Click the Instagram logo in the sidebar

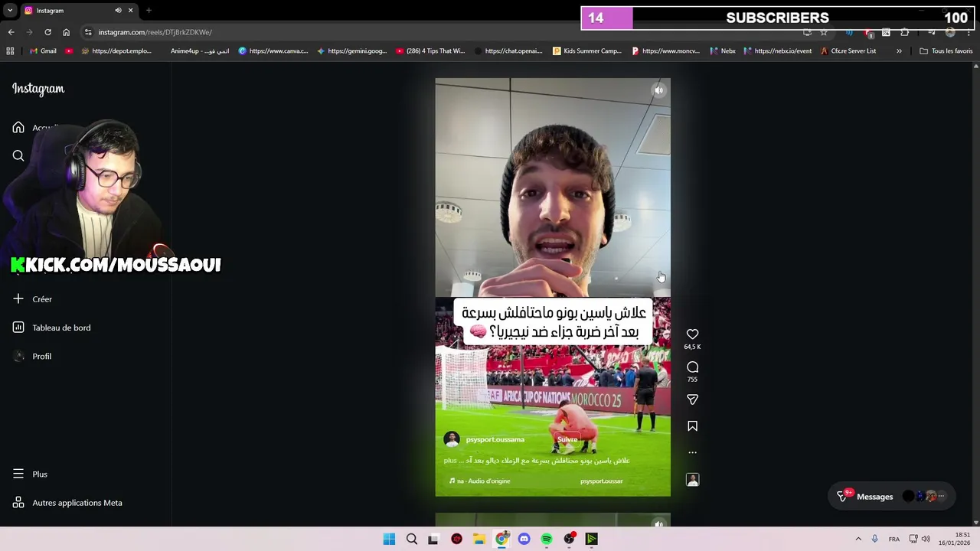pos(38,89)
